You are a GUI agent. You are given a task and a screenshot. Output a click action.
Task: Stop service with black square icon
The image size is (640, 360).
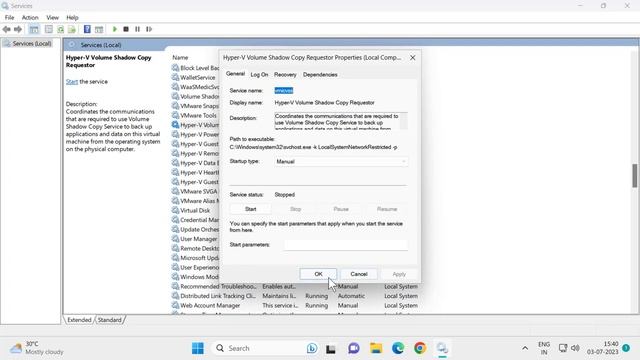point(126,29)
